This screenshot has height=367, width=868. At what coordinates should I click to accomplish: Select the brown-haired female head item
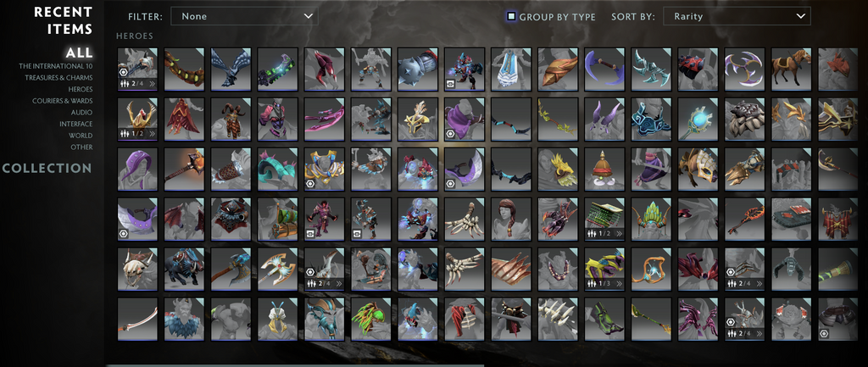click(511, 220)
